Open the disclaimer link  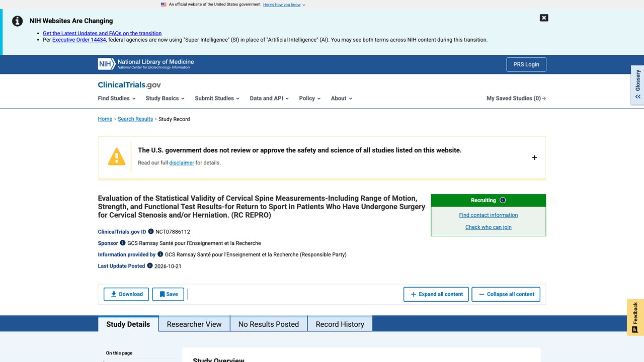coord(182,163)
